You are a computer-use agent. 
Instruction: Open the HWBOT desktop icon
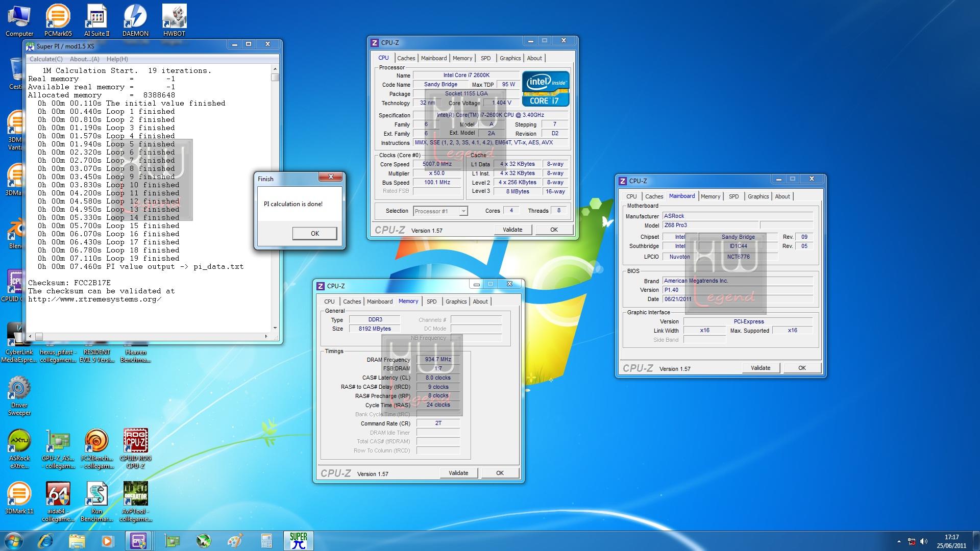174,20
